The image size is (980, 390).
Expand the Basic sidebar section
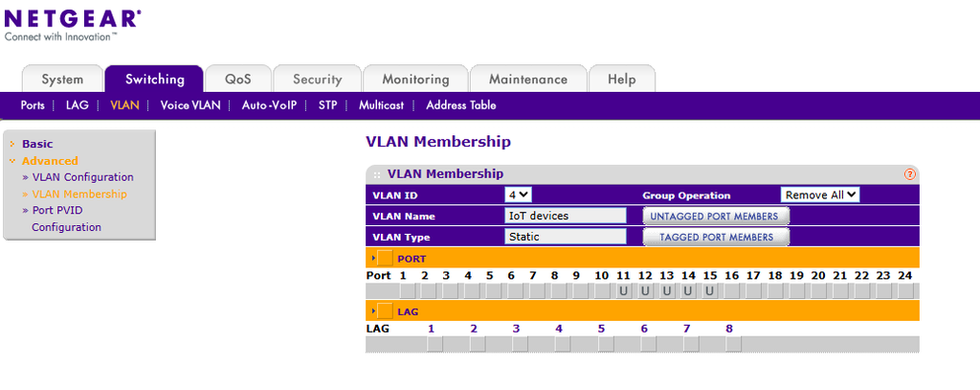[x=37, y=144]
